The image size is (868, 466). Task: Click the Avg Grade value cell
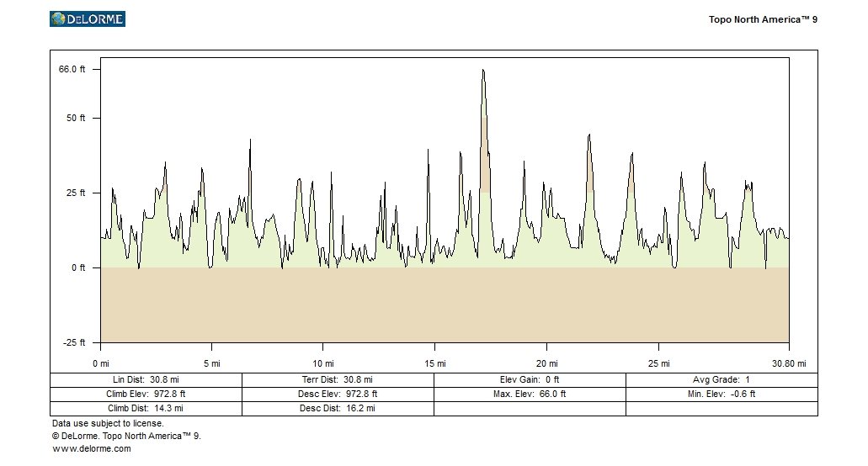(722, 380)
